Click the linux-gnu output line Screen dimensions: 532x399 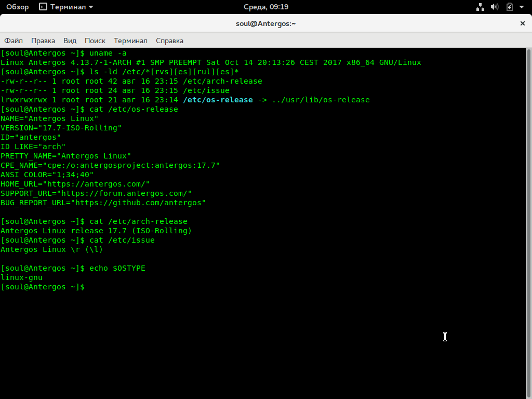(21, 277)
